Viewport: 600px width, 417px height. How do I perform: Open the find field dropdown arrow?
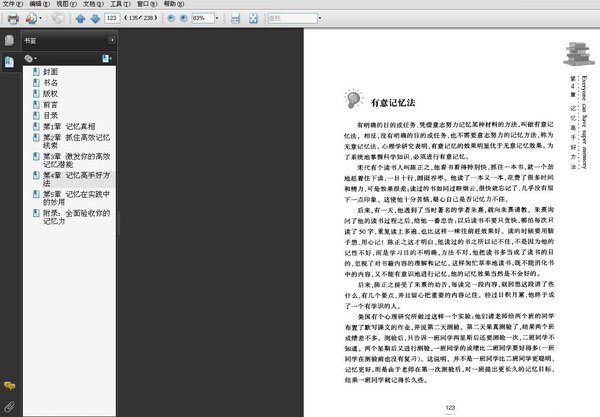coord(320,18)
